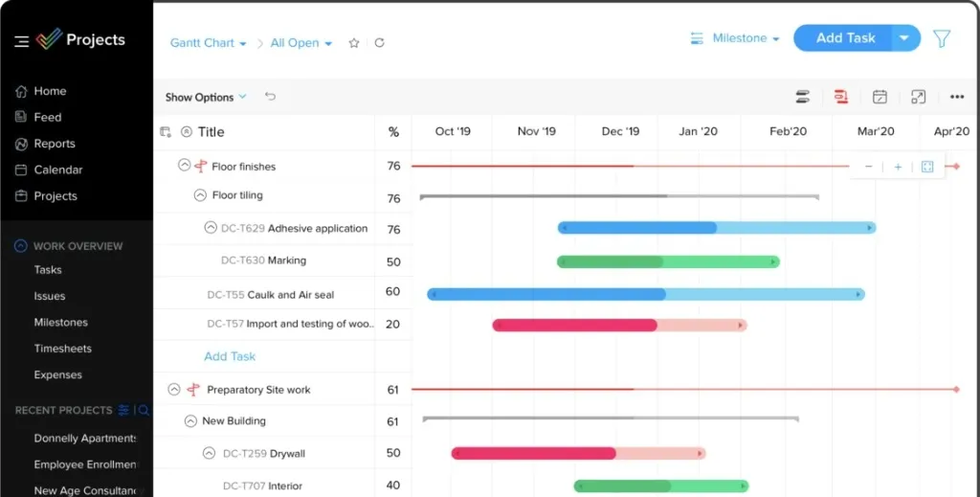Click the blue Add Task button
The height and width of the screenshot is (497, 980).
pos(845,38)
